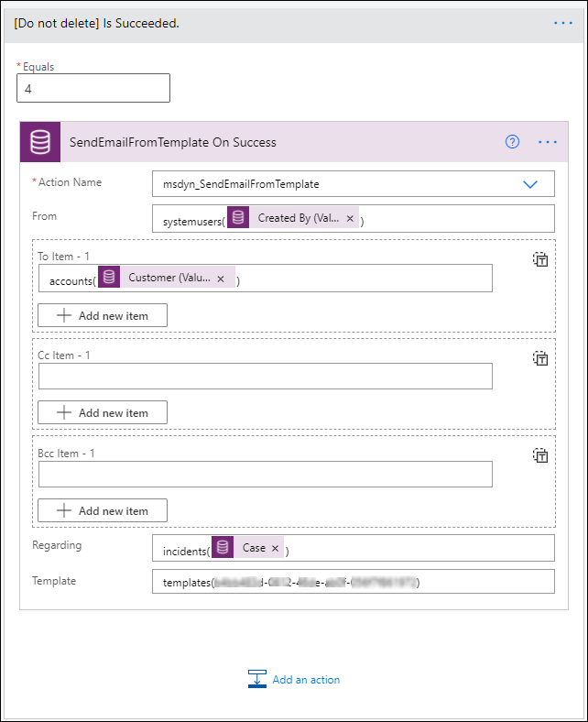Click the Created By dynamic content token
This screenshot has width=588, height=722.
pyautogui.click(x=293, y=217)
